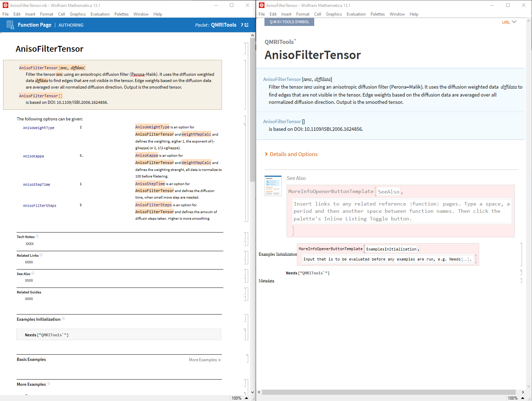532x401 pixels.
Task: Open the URL dropdown in the right window
Action: pyautogui.click(x=509, y=22)
